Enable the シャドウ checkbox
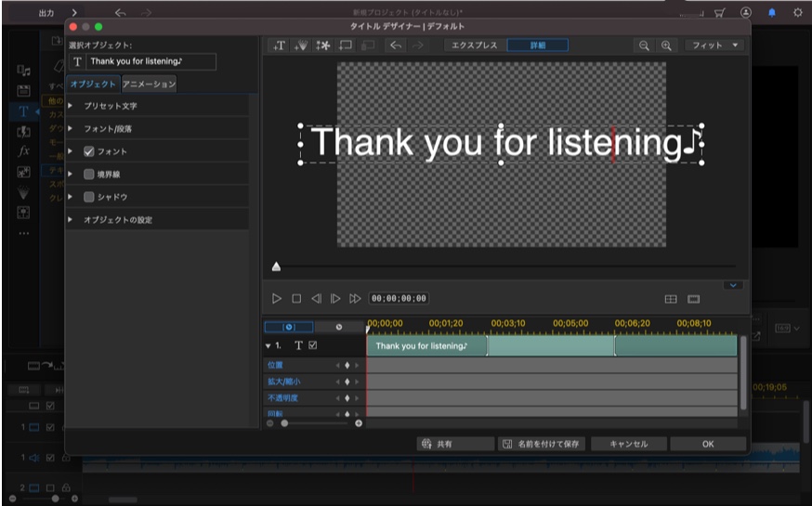The height and width of the screenshot is (506, 812). [x=89, y=197]
